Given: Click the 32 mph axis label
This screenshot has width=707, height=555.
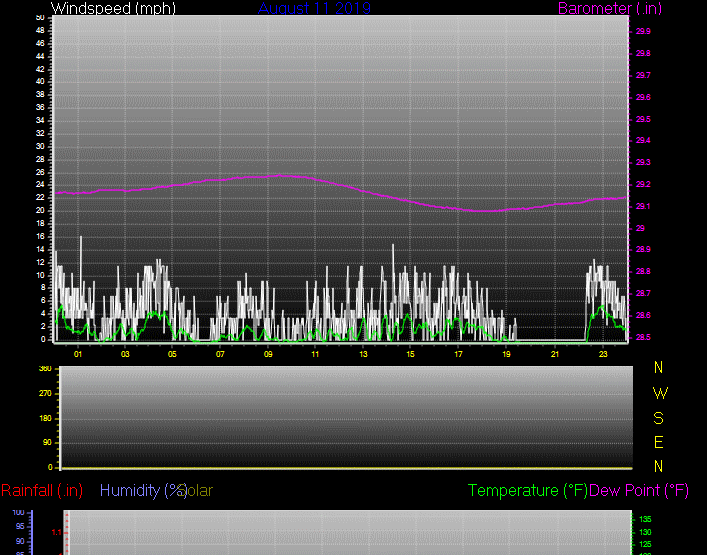Looking at the screenshot, I should [x=41, y=133].
